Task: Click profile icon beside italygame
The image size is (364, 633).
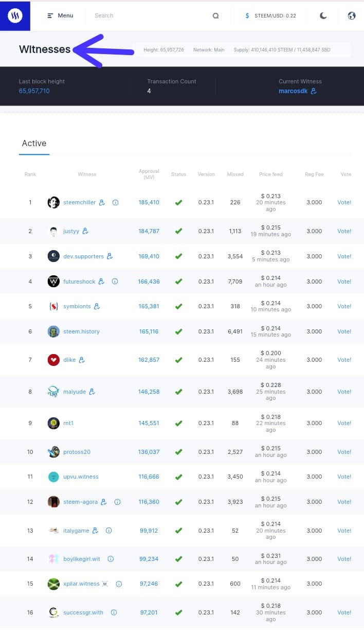Action: point(95,531)
